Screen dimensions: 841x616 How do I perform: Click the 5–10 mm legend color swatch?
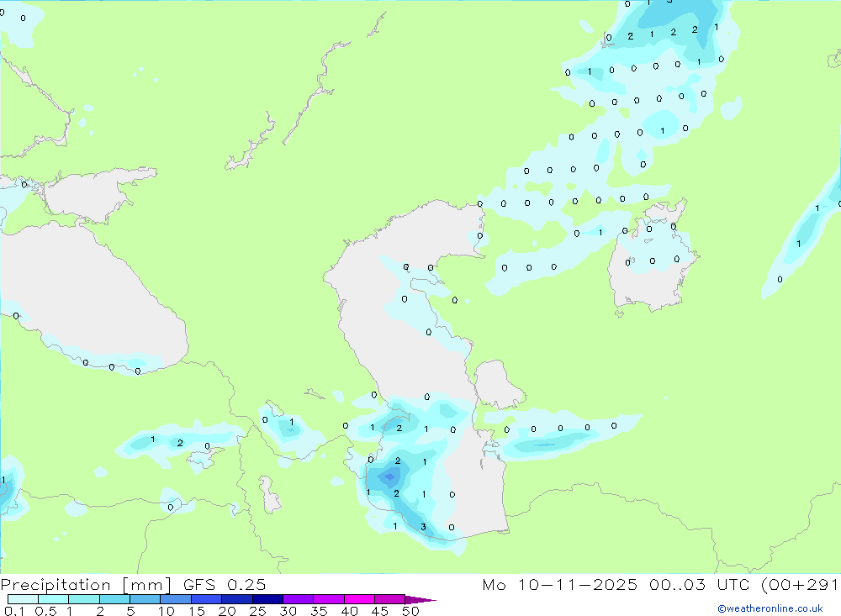[145, 599]
